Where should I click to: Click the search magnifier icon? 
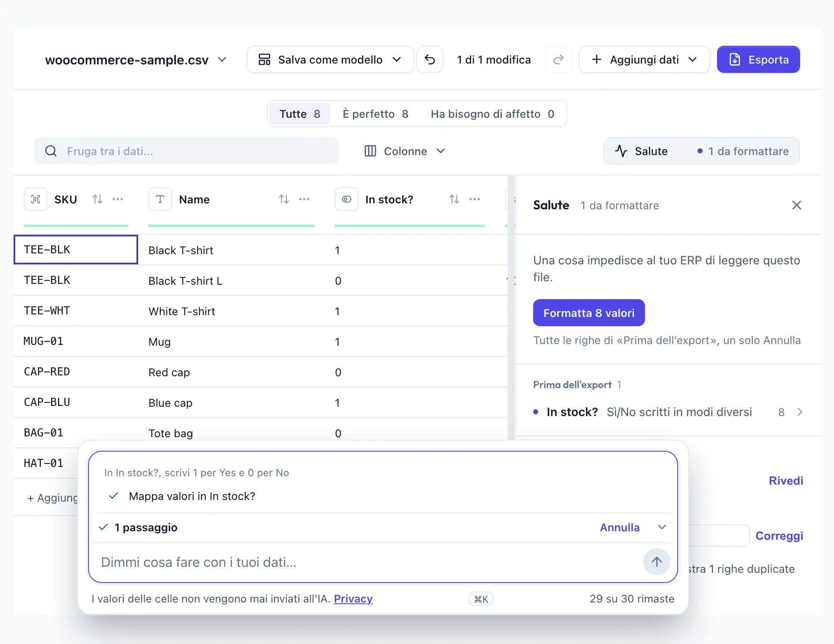(x=51, y=151)
